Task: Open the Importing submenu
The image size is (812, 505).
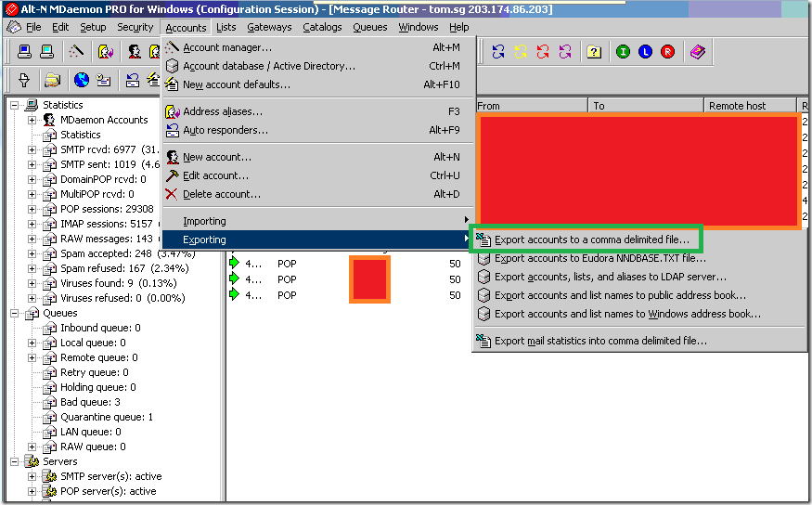Action: tap(318, 222)
